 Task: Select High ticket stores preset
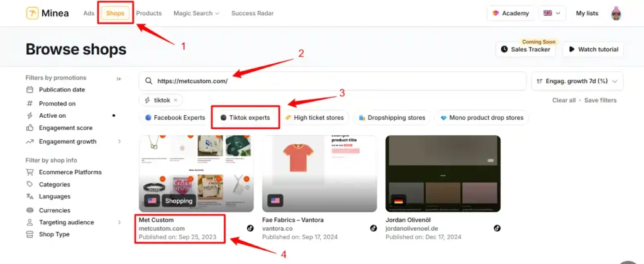pos(314,118)
